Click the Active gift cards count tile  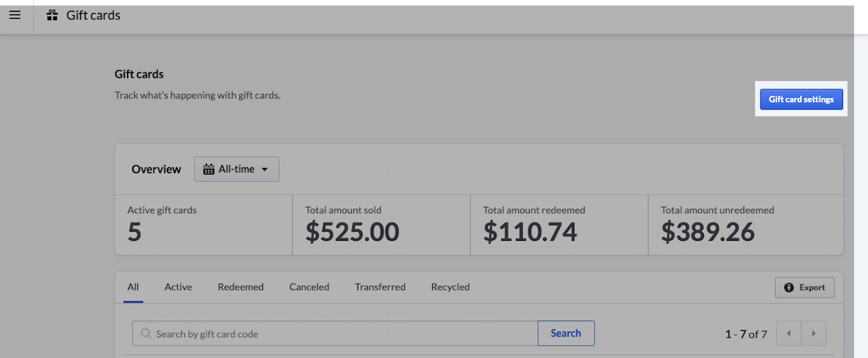[203, 225]
